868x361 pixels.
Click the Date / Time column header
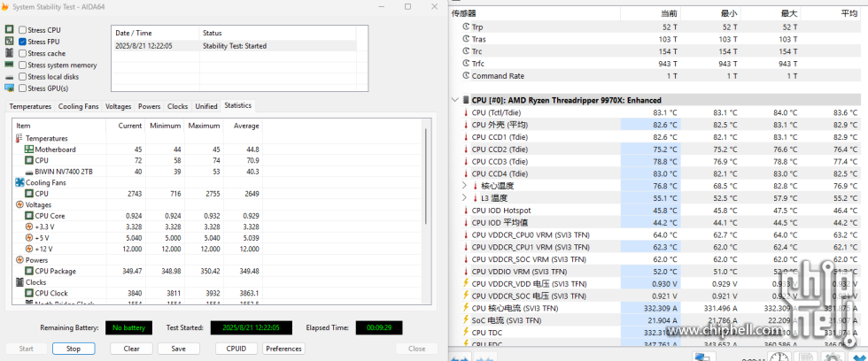tap(155, 33)
